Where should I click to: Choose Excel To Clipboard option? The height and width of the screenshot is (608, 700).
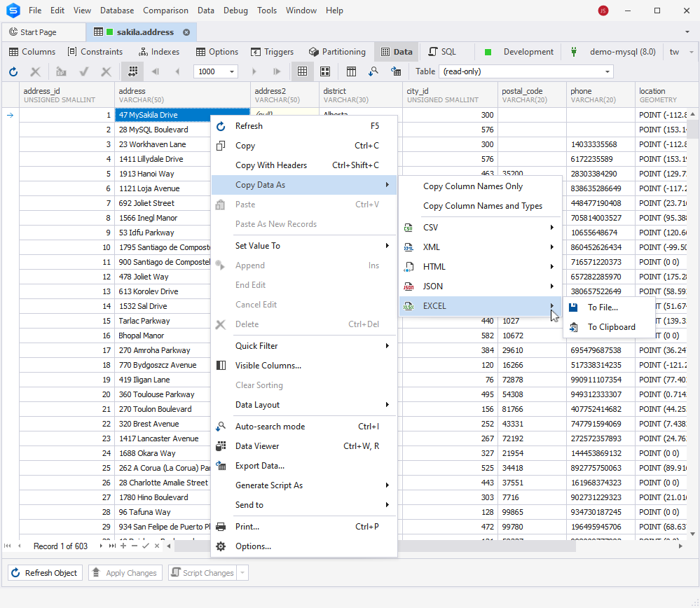pos(610,327)
